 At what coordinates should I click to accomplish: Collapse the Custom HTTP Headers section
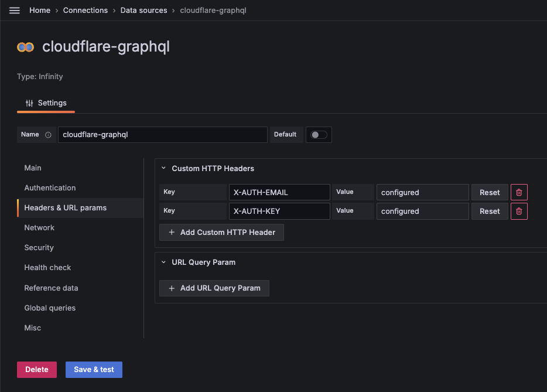point(164,168)
